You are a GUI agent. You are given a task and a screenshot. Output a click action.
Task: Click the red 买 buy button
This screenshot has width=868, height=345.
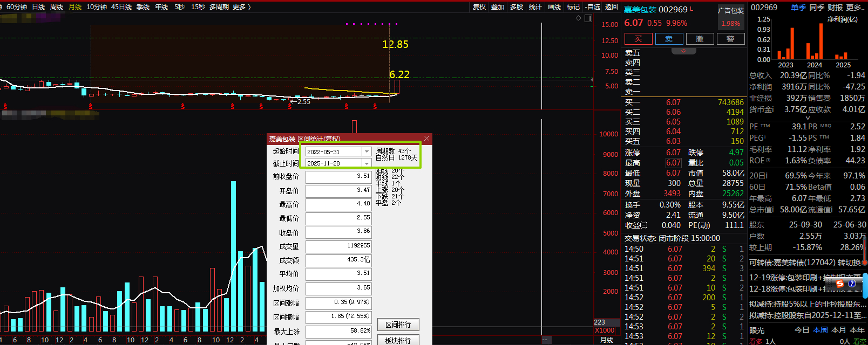638,39
